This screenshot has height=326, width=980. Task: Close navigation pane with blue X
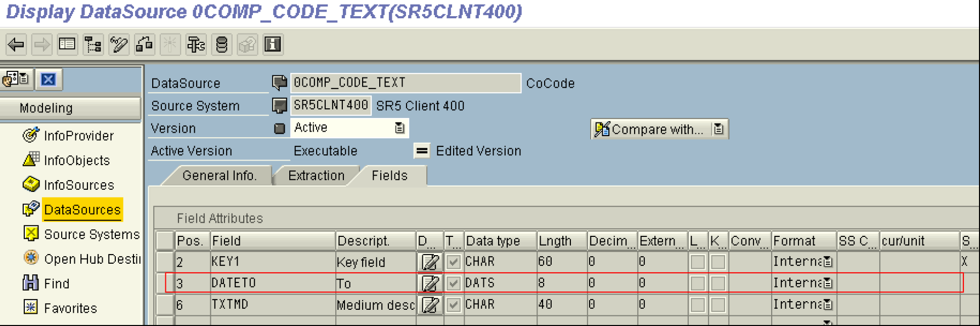pyautogui.click(x=49, y=79)
